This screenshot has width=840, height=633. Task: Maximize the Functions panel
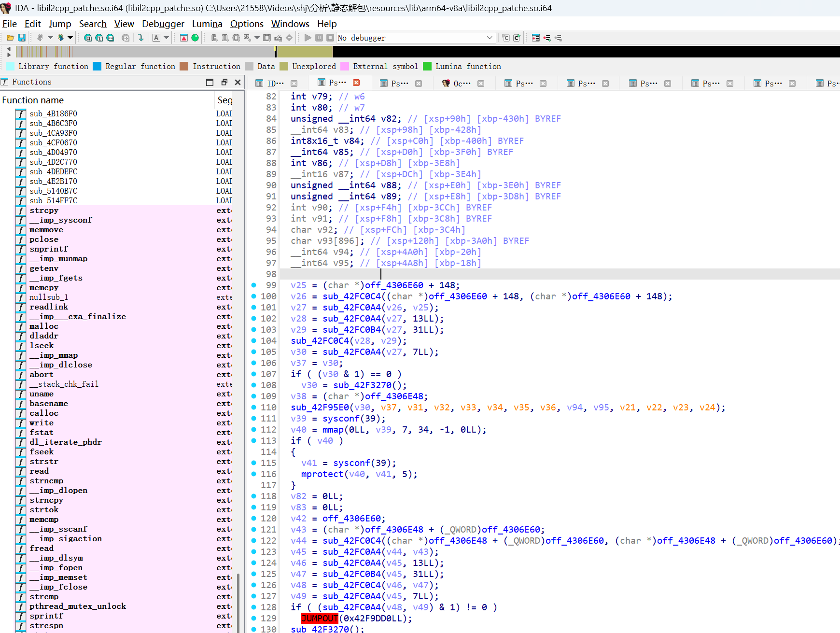210,82
